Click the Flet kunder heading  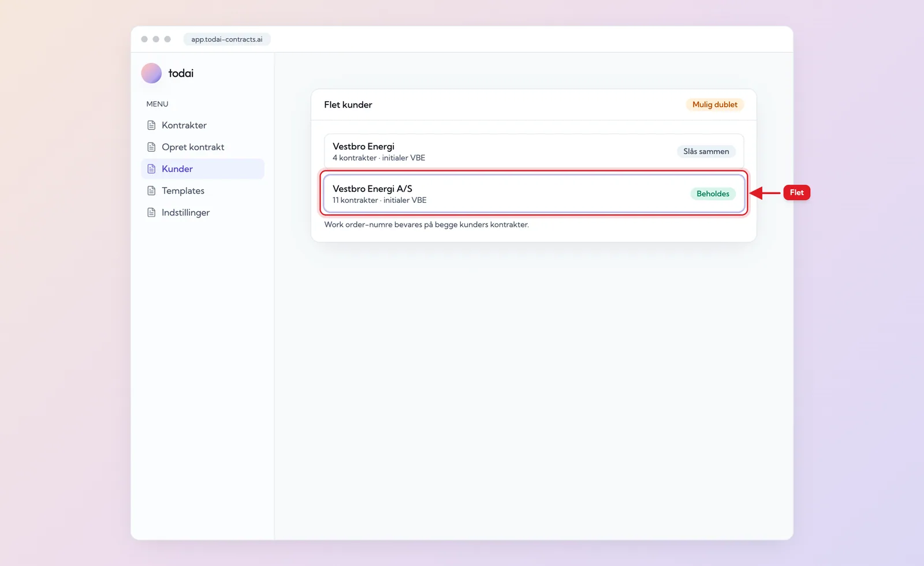pos(348,105)
